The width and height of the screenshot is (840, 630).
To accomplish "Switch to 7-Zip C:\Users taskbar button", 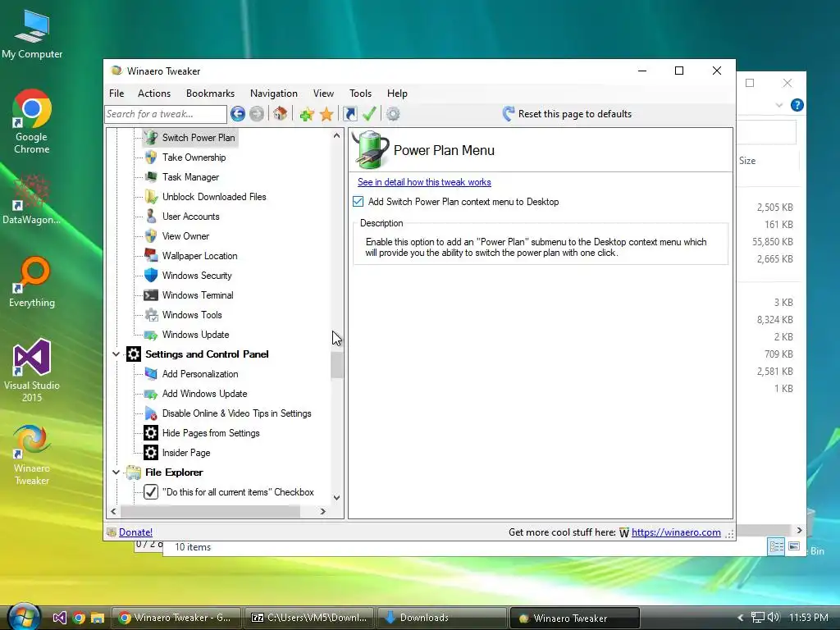I will pyautogui.click(x=310, y=618).
